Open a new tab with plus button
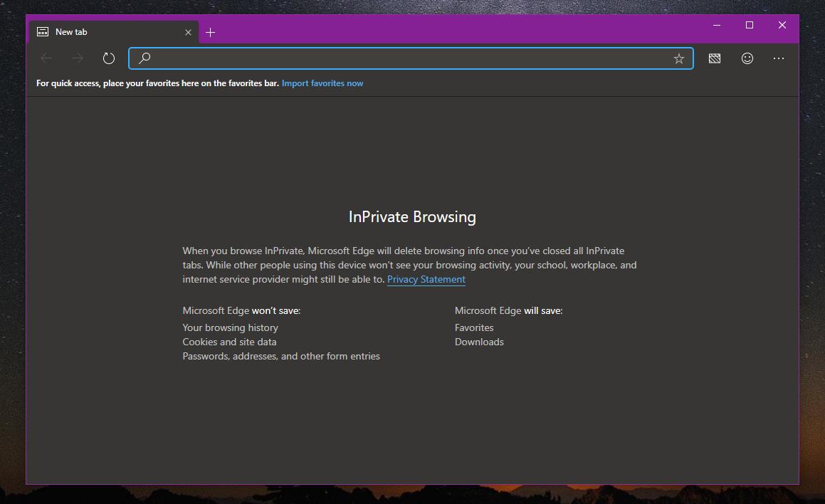This screenshot has width=825, height=504. [x=211, y=33]
